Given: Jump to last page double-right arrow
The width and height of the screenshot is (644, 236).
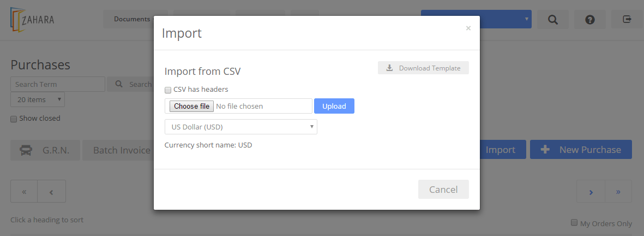Looking at the screenshot, I should point(618,191).
